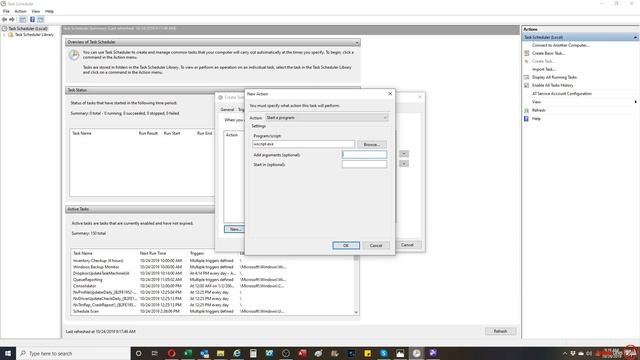
Task: Expand the Task Scheduler Library tree node
Action: pyautogui.click(x=4, y=35)
